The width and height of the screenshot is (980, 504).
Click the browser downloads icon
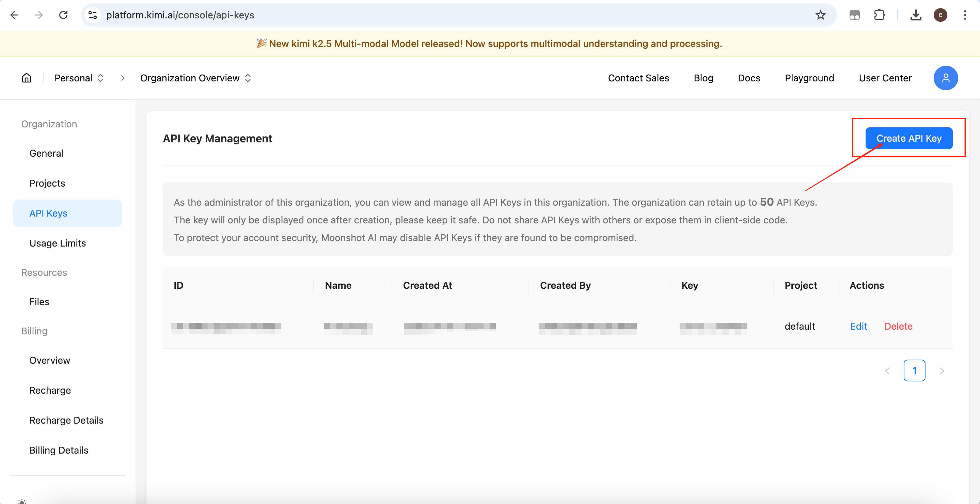click(915, 15)
